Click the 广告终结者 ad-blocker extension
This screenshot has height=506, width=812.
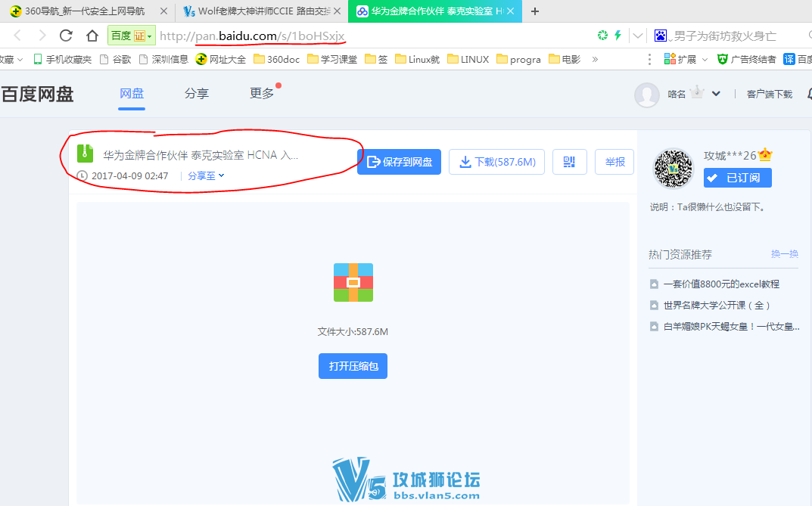point(747,60)
